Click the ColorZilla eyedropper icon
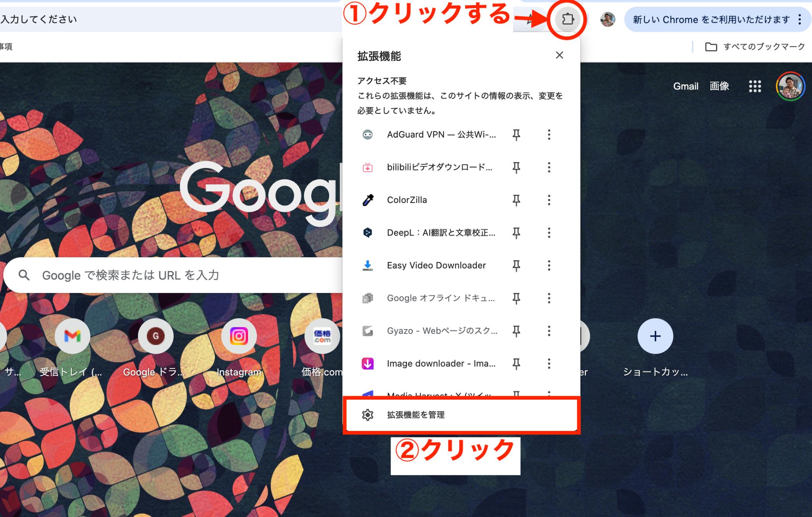Screen dimensions: 812x517 [368, 200]
